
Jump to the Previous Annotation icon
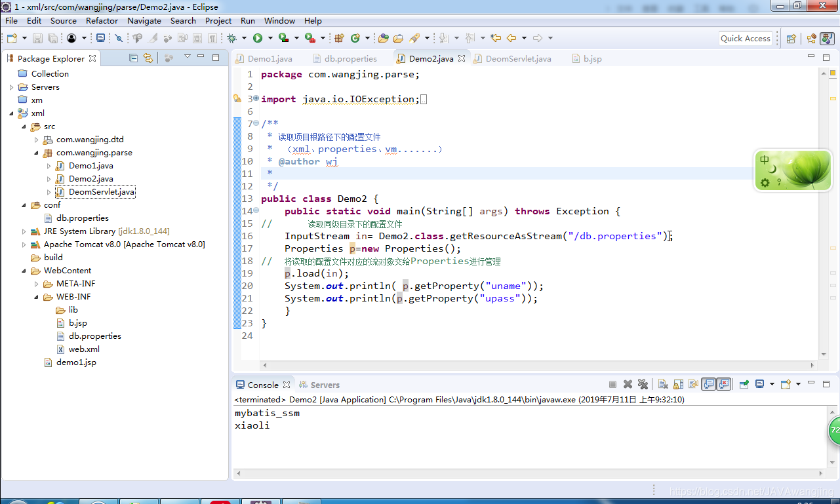coord(470,38)
